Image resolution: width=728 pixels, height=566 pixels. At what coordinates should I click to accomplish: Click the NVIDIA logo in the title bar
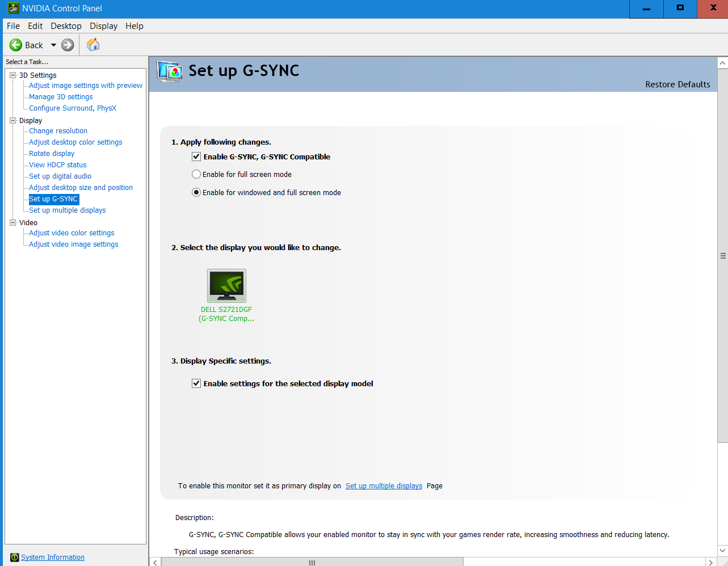click(x=12, y=9)
